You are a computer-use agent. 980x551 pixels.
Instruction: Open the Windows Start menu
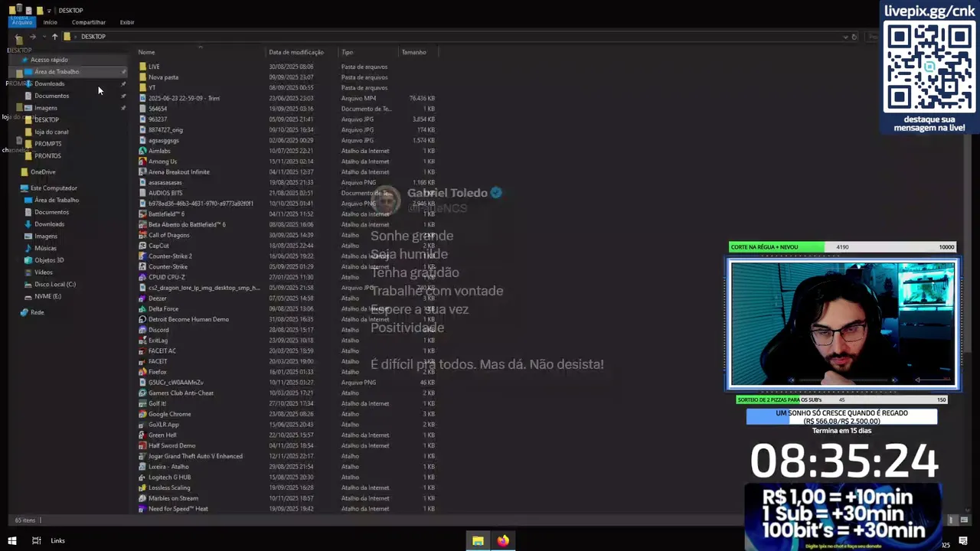pyautogui.click(x=12, y=540)
